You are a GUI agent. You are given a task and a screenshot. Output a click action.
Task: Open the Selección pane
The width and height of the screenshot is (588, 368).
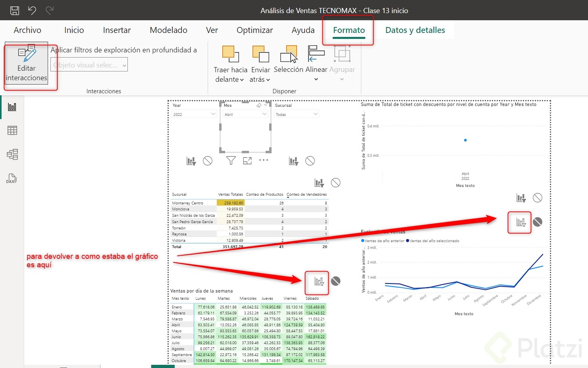click(289, 60)
